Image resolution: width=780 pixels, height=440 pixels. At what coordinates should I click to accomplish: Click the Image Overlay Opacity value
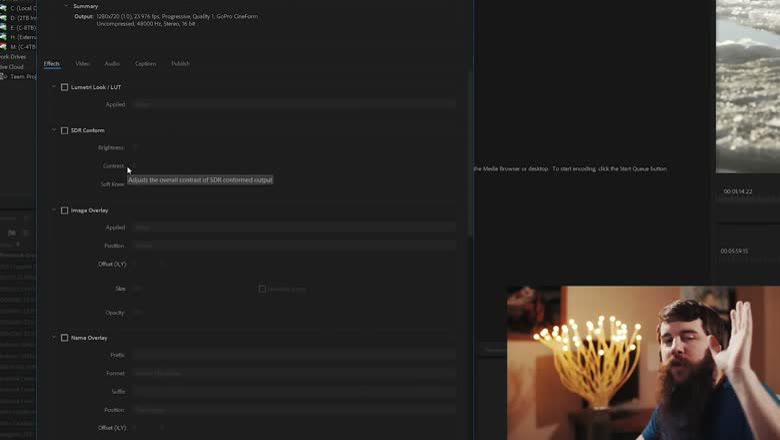click(x=138, y=313)
